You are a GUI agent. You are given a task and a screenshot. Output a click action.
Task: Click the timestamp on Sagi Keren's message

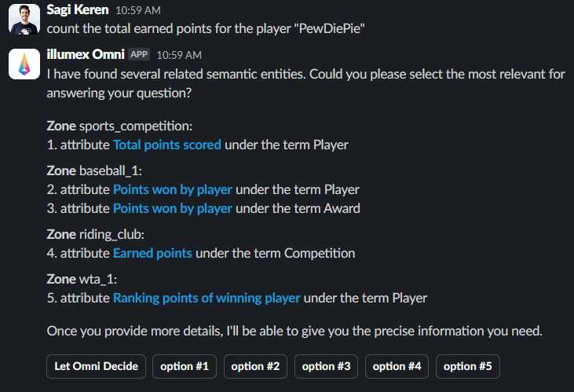(x=137, y=12)
